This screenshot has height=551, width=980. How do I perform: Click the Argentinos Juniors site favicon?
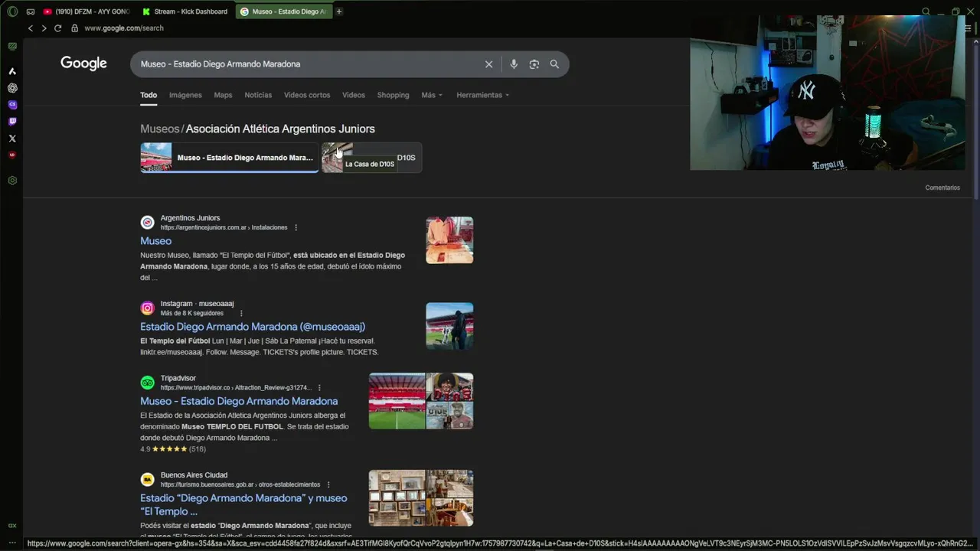(147, 222)
